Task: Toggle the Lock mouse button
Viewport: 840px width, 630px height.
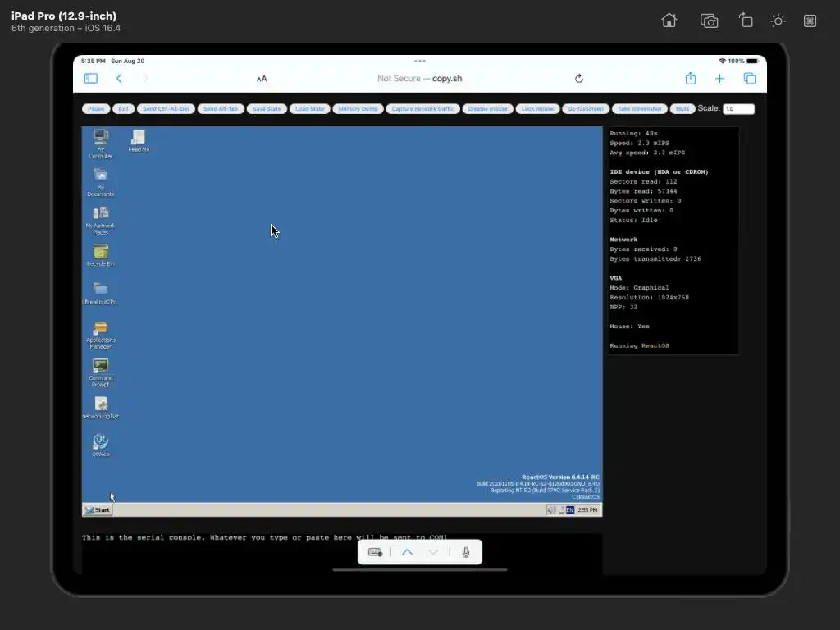Action: (538, 109)
